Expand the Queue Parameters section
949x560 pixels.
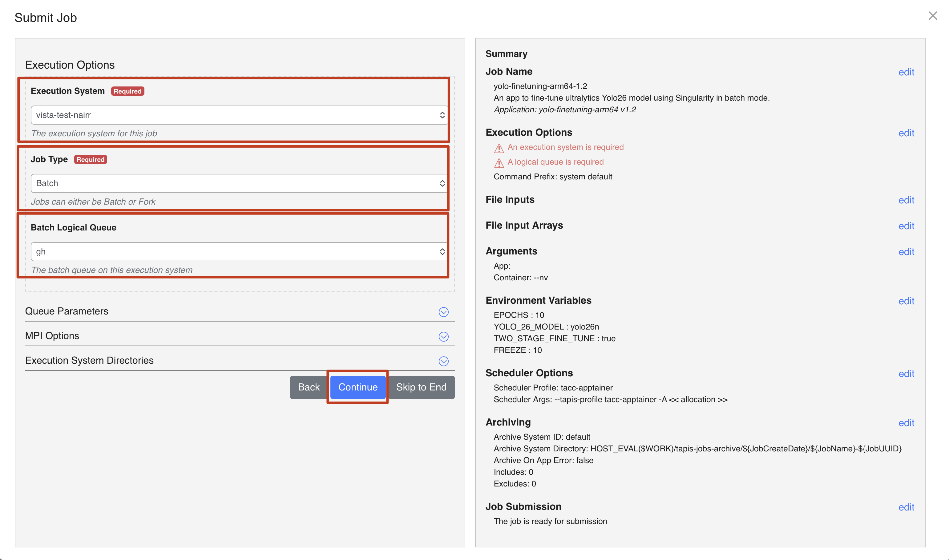tap(443, 312)
